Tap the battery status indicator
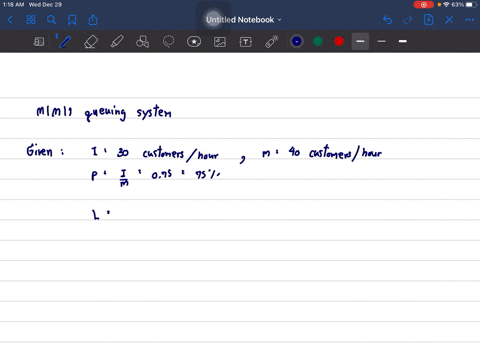Viewport: 480px width, 360px height. [x=471, y=5]
